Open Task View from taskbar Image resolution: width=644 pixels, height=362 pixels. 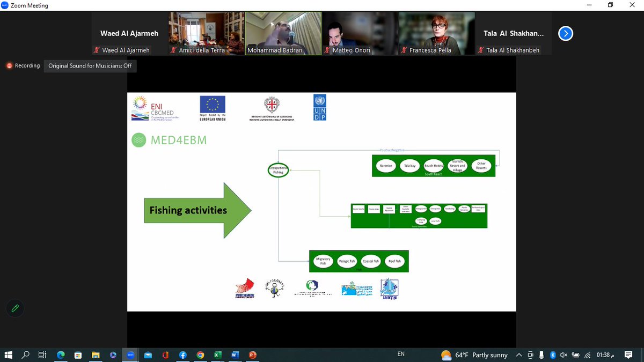42,354
